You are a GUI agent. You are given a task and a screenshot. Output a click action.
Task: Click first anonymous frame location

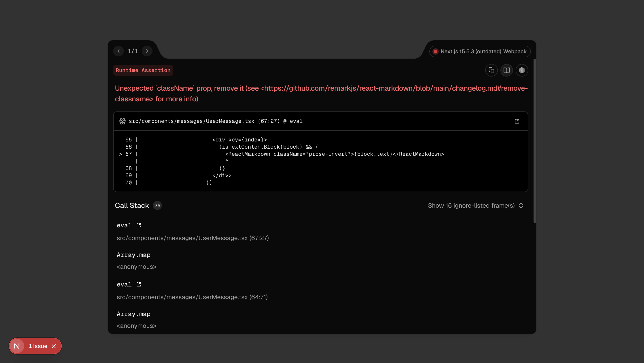click(136, 267)
